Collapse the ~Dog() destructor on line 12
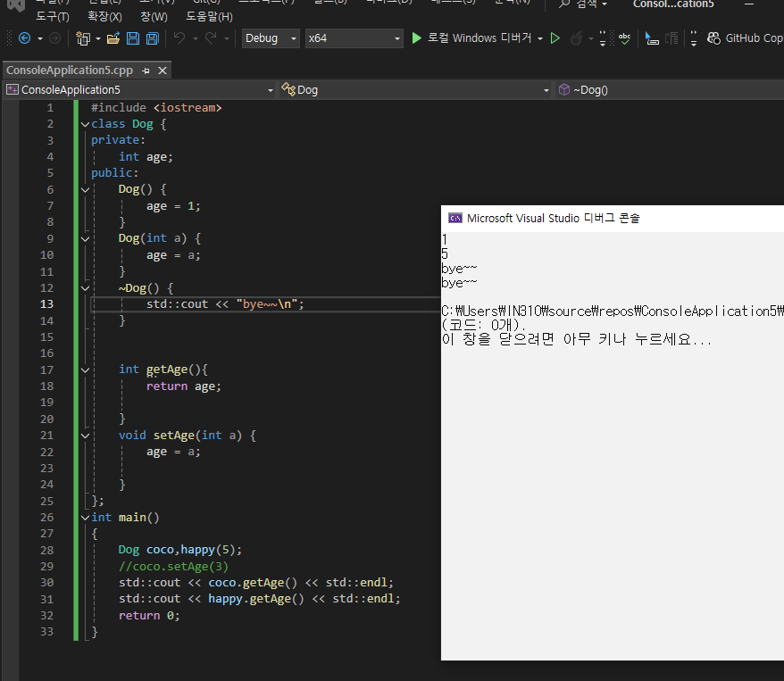 tap(85, 287)
